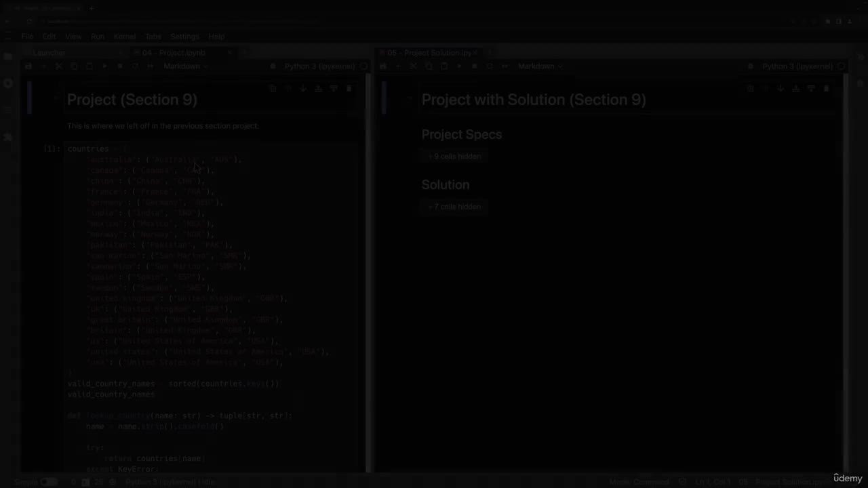Duplicate the Project with Solution cell
Screen dimensions: 868x488
(750, 89)
